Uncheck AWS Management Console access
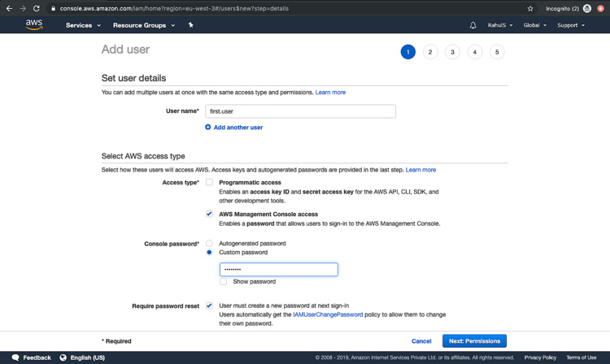Viewport: 610px width, 364px height. (x=209, y=214)
